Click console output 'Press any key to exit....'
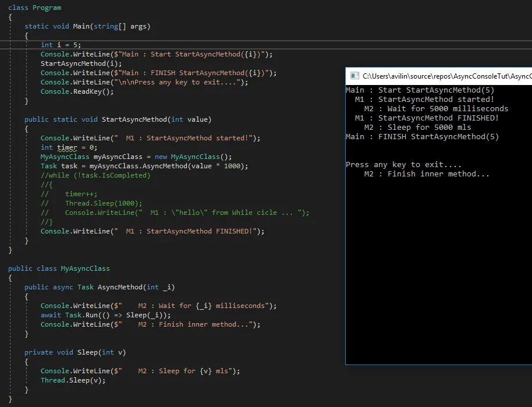Viewport: 532px width, 407px height. [x=404, y=165]
